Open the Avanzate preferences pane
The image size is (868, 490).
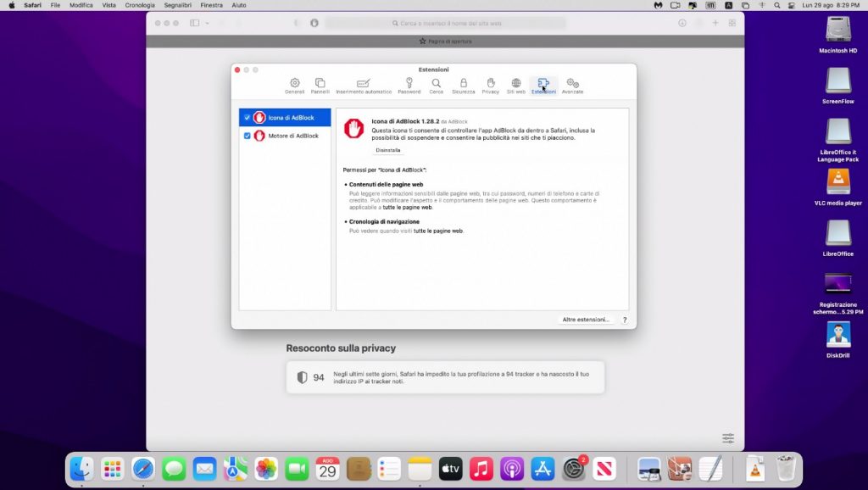click(572, 86)
